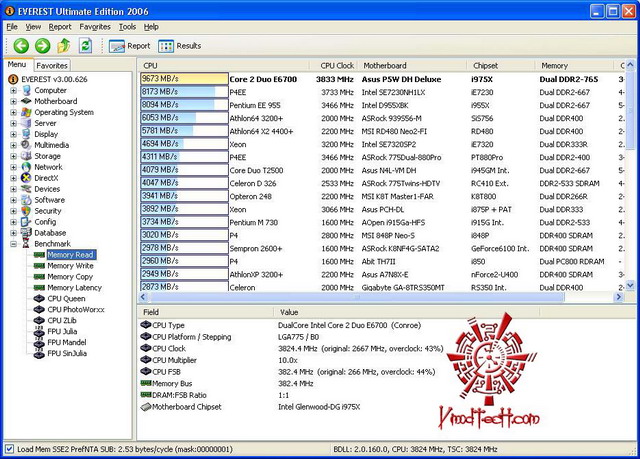Select the Memory Read benchmark item
The height and width of the screenshot is (459, 640).
coord(71,255)
